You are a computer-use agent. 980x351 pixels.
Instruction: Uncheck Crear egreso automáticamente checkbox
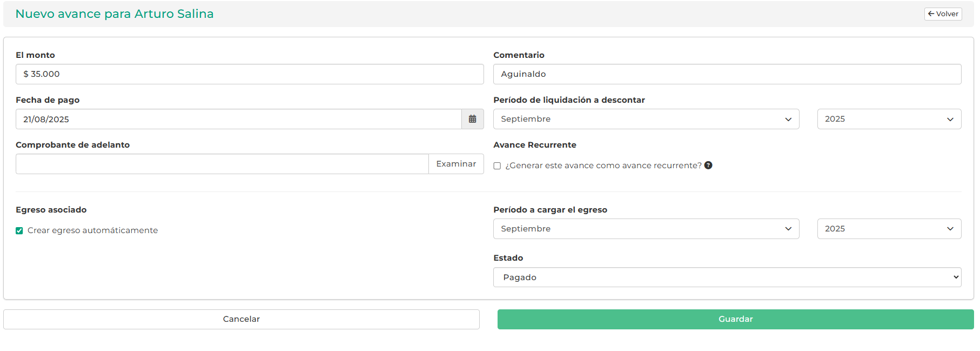click(x=19, y=231)
